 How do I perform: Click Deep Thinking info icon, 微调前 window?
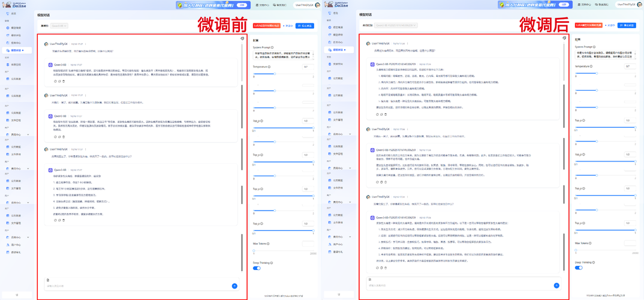(x=272, y=263)
